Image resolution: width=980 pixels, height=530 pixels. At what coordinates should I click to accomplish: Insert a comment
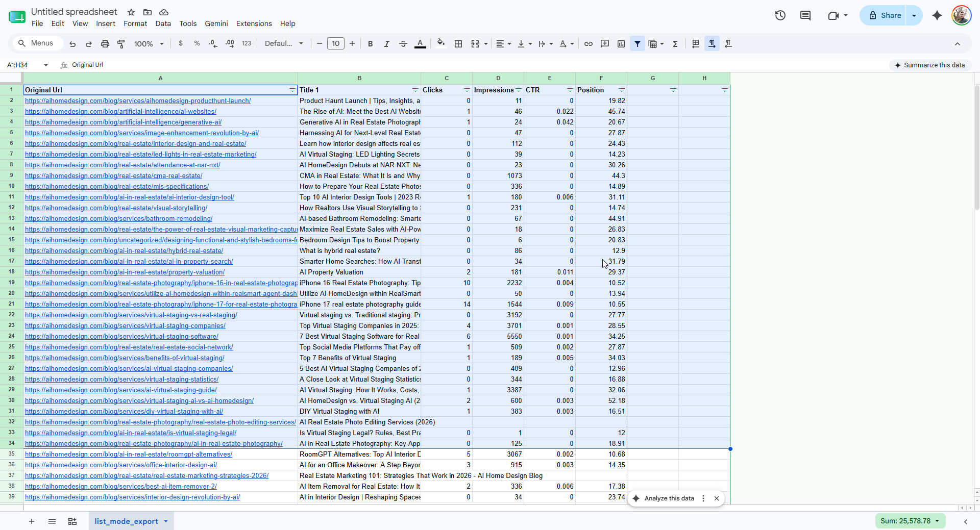[605, 44]
